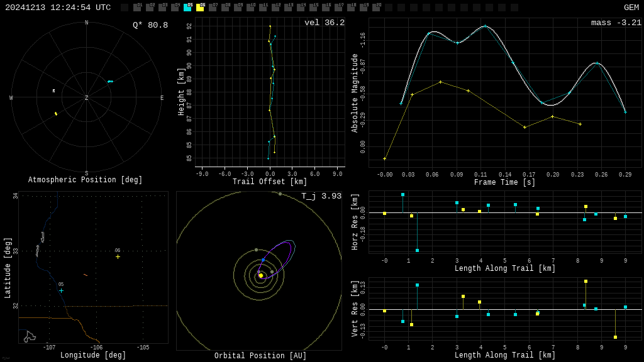Screen dimensions: 644x362
Task: Click the UTC timestamp at top left
Action: (x=58, y=8)
